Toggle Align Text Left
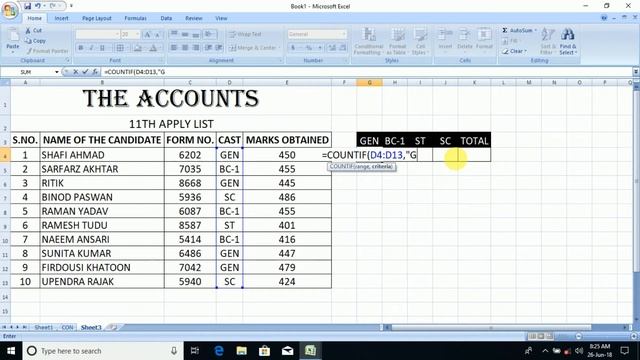640x360 pixels. [174, 48]
